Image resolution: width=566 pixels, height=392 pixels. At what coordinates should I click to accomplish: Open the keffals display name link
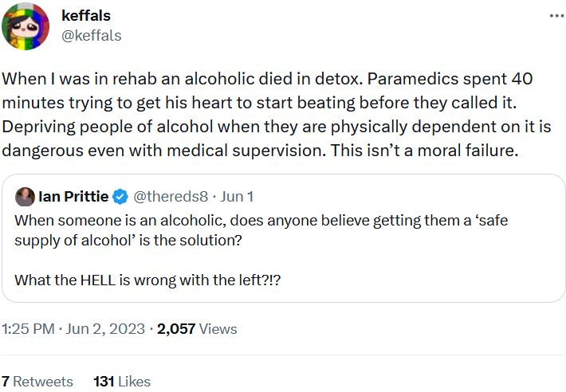86,16
